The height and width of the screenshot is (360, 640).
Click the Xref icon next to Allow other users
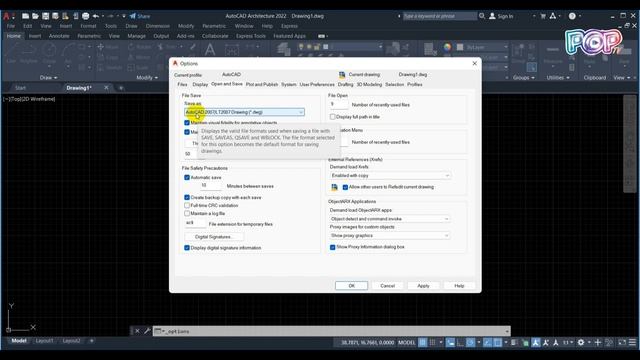coord(334,187)
